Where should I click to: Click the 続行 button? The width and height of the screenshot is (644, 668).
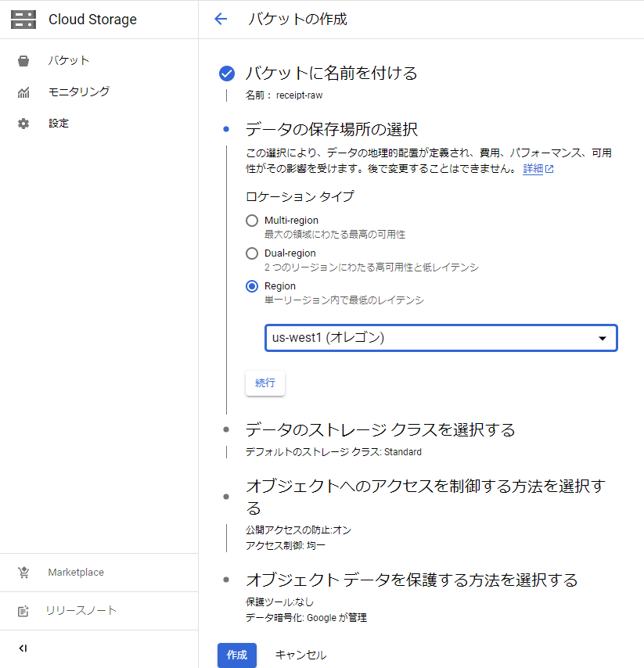(265, 383)
